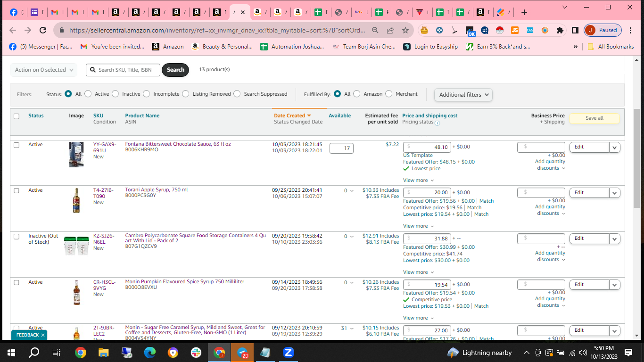Open the Windows notification center

628,353
